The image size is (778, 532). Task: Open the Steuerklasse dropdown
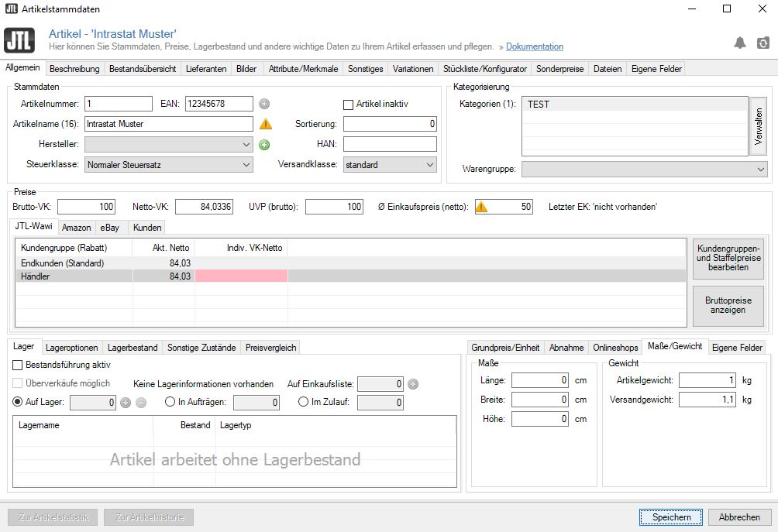[169, 165]
